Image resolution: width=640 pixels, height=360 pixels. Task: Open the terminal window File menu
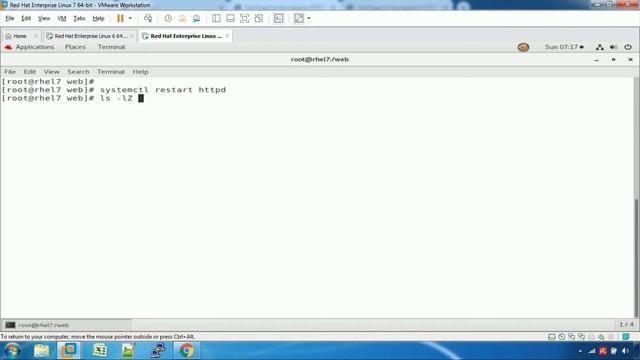(10, 72)
